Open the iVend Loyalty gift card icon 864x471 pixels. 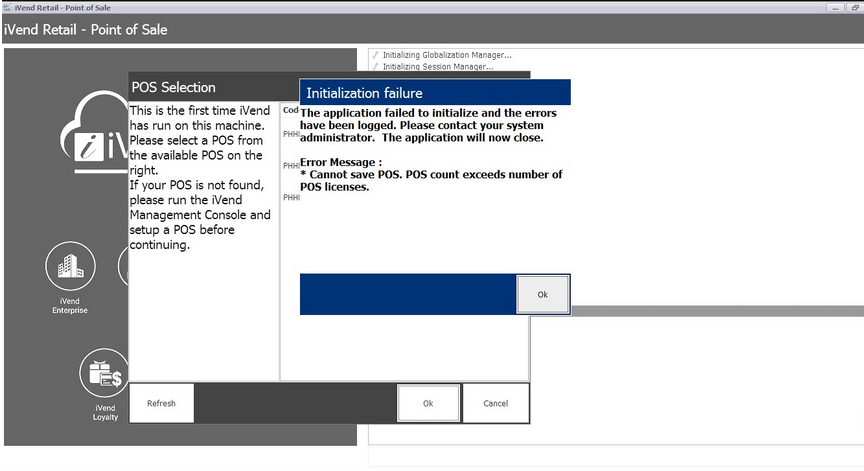tap(105, 373)
